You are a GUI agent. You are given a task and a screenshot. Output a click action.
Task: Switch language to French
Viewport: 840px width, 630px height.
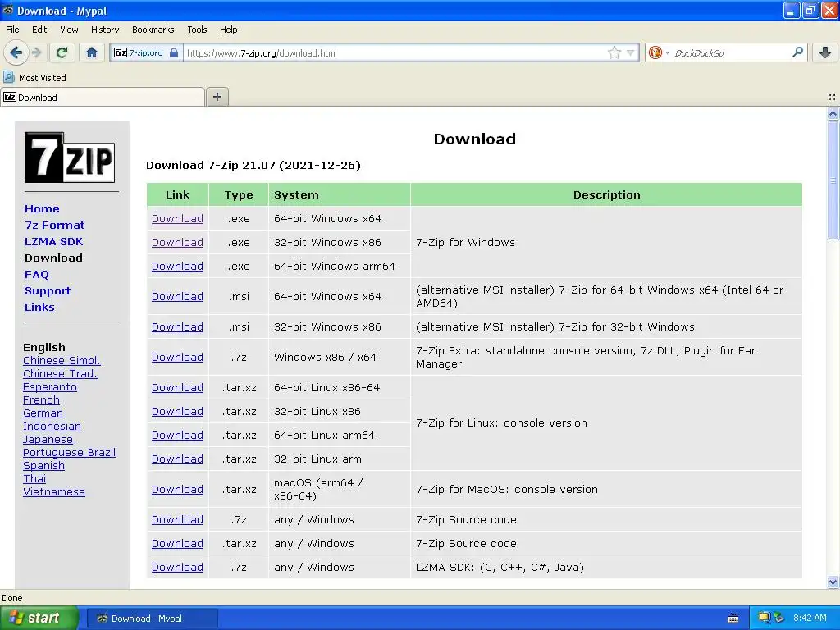click(x=41, y=399)
